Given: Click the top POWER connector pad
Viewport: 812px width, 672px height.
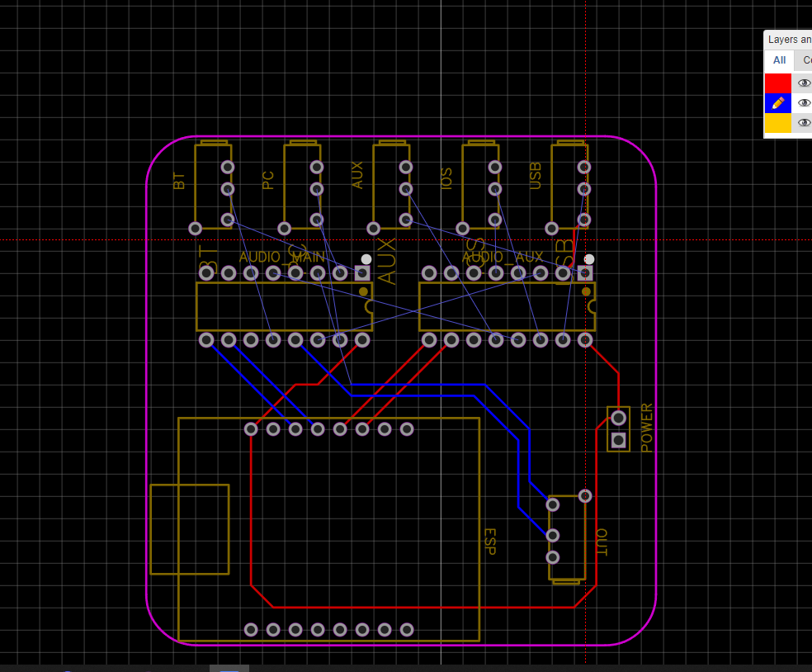Looking at the screenshot, I should click(x=618, y=418).
